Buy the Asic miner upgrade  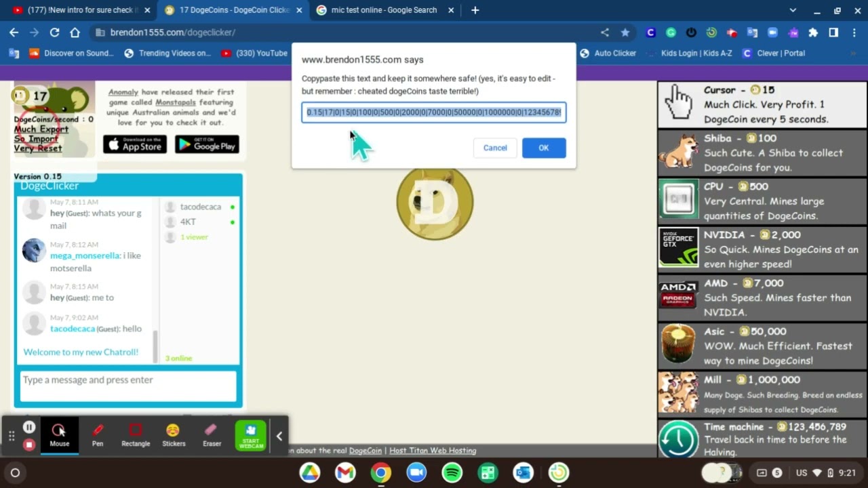point(762,346)
